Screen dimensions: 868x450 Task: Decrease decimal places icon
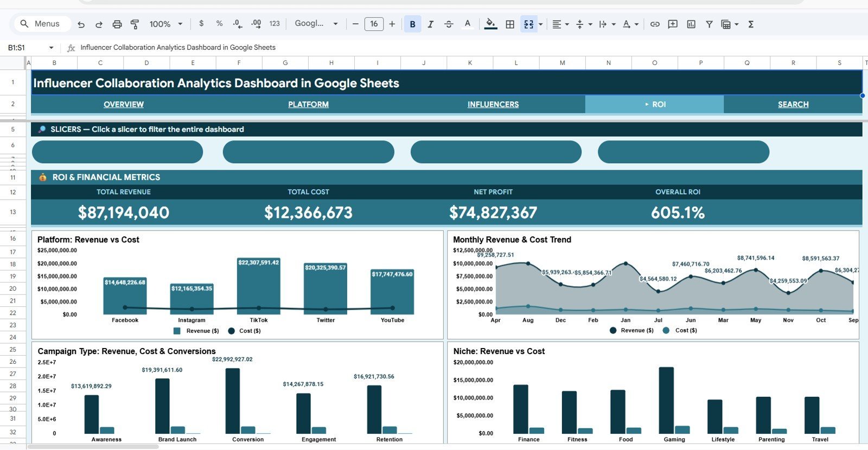(x=237, y=23)
